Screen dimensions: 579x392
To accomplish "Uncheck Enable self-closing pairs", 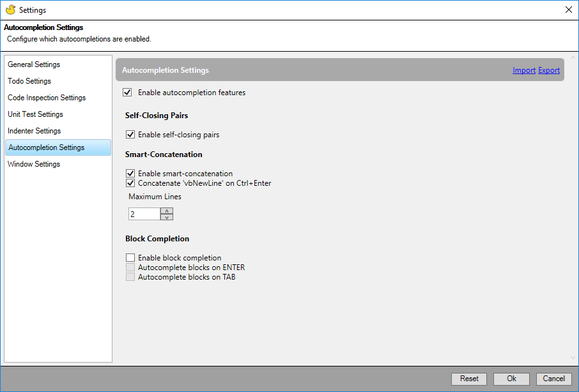I will [x=130, y=134].
